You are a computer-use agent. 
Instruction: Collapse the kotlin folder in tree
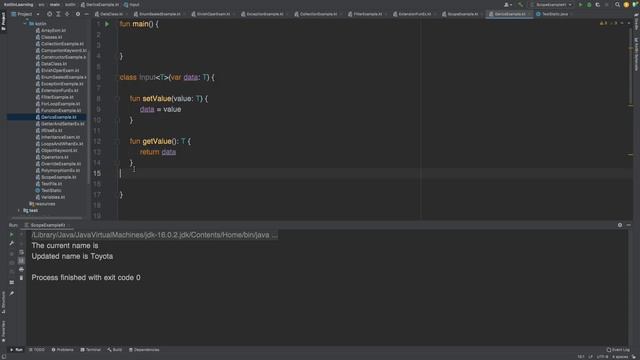point(25,24)
